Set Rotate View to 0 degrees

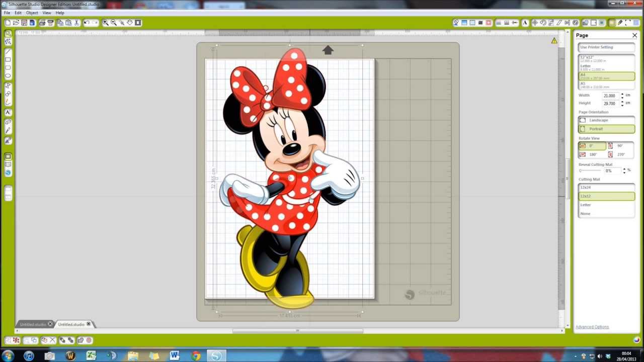[592, 146]
